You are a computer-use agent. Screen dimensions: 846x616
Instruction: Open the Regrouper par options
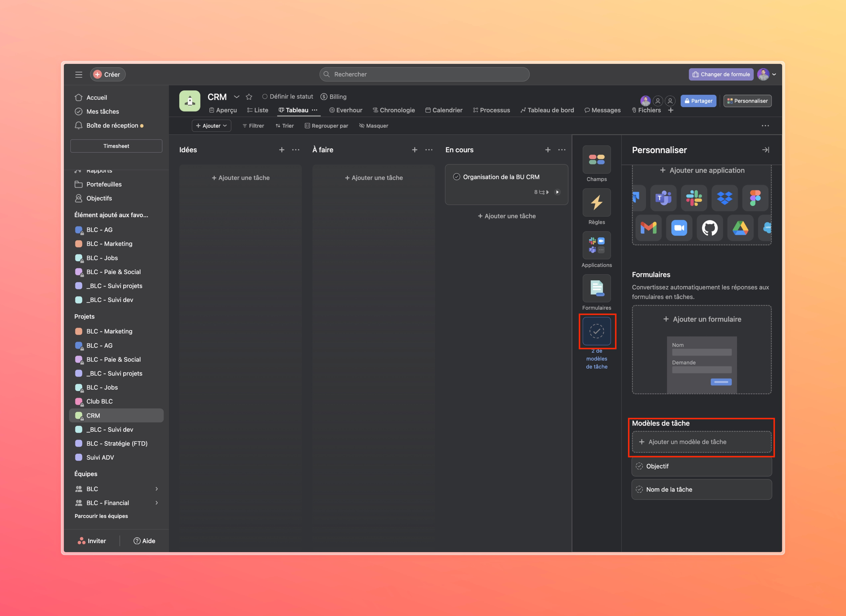click(x=326, y=126)
